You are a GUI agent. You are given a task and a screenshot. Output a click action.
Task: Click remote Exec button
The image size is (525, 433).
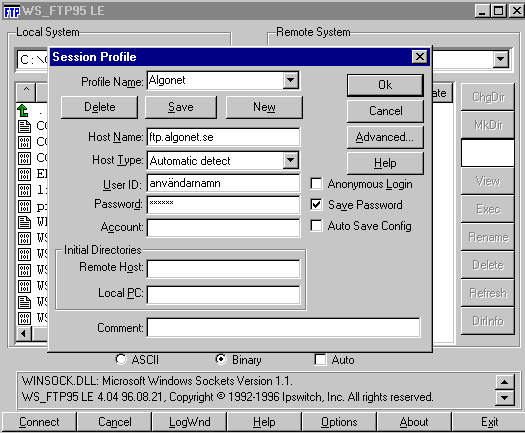488,209
